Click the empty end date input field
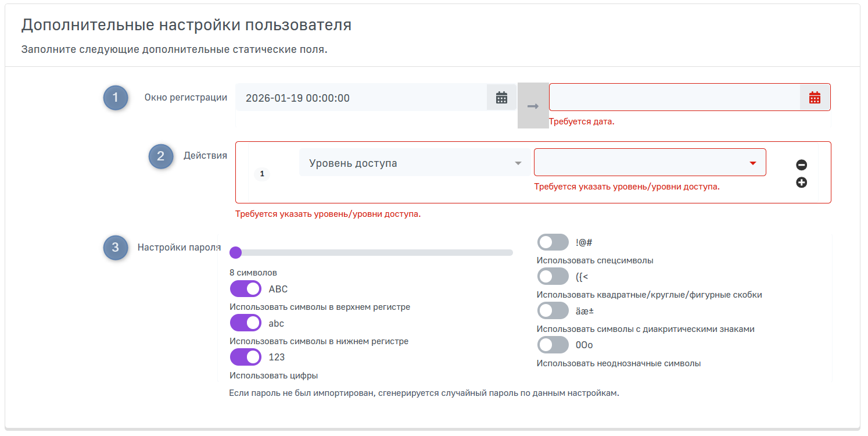The width and height of the screenshot is (868, 436). 674,98
